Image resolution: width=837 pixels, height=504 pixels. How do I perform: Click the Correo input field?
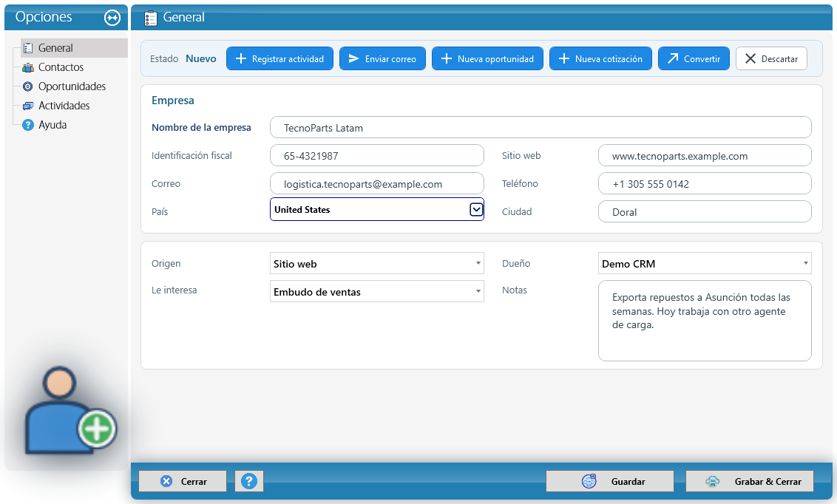[x=377, y=183]
